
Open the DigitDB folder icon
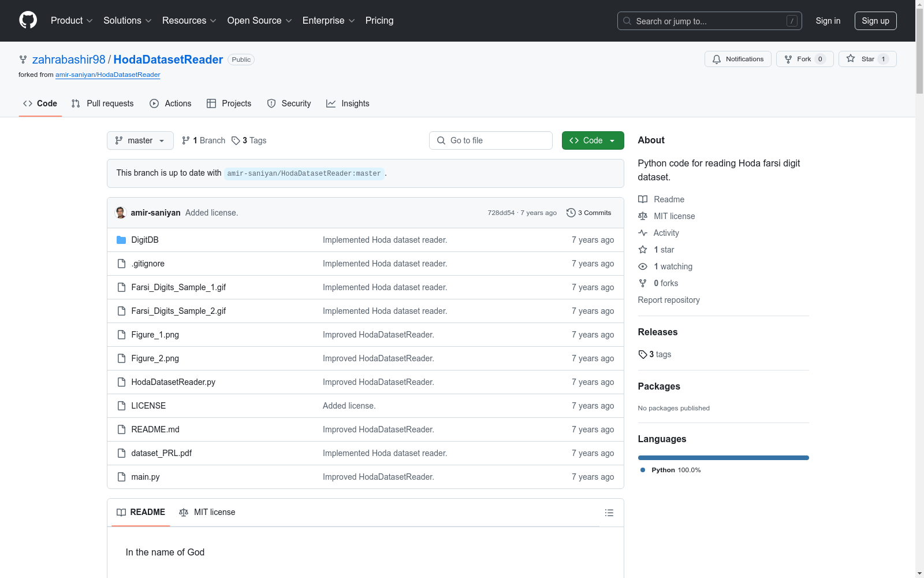pyautogui.click(x=121, y=240)
